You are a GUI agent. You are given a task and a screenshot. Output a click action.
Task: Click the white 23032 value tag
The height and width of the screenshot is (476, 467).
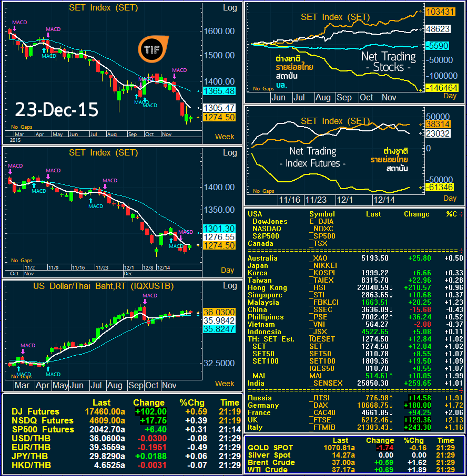[438, 133]
